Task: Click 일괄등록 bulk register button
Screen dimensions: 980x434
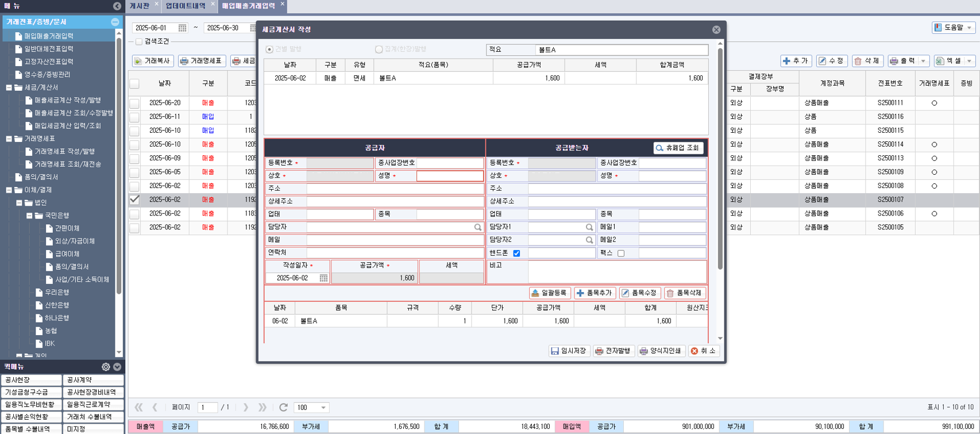Action: click(x=550, y=293)
